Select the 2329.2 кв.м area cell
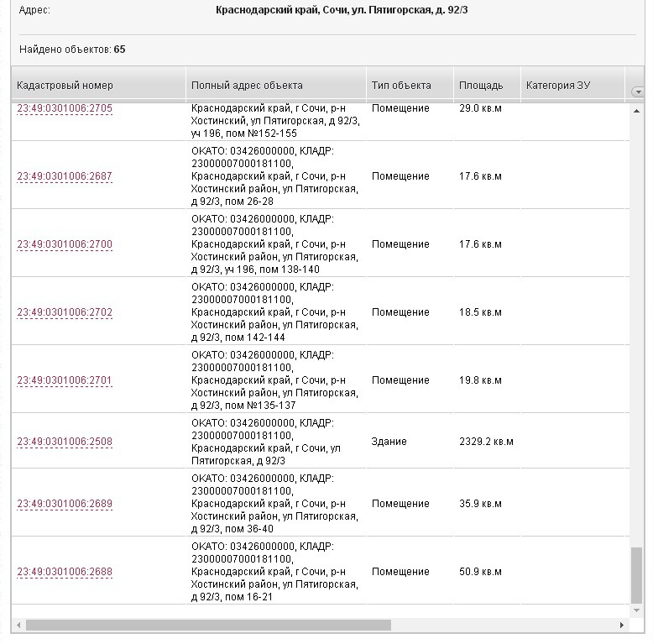Viewport: 653px width, 644px height. [486, 442]
